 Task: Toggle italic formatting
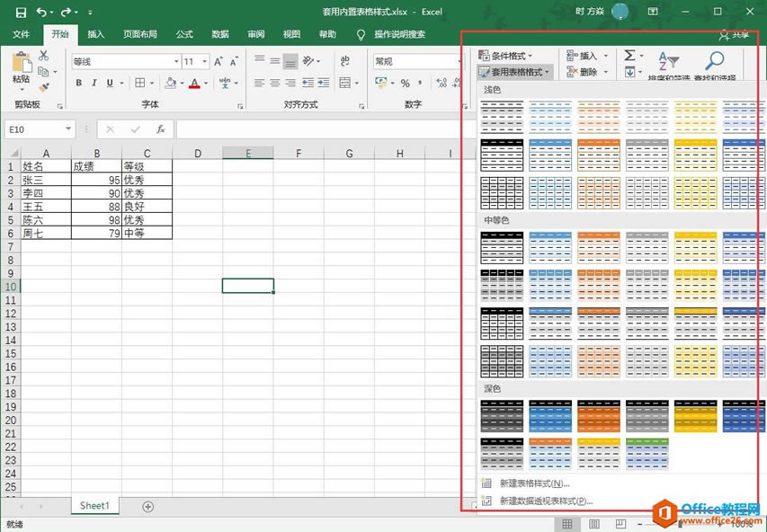(x=94, y=84)
